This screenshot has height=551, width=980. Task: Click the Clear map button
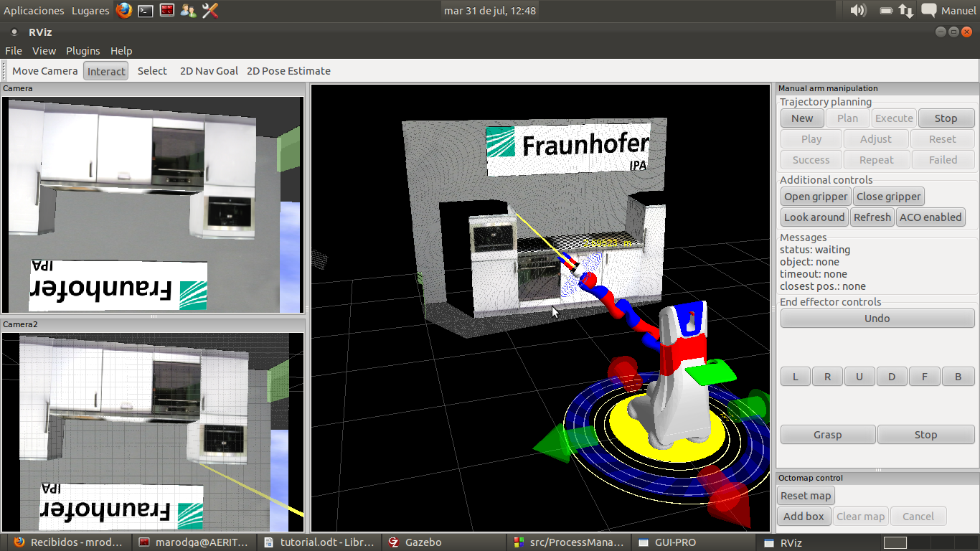(x=860, y=517)
